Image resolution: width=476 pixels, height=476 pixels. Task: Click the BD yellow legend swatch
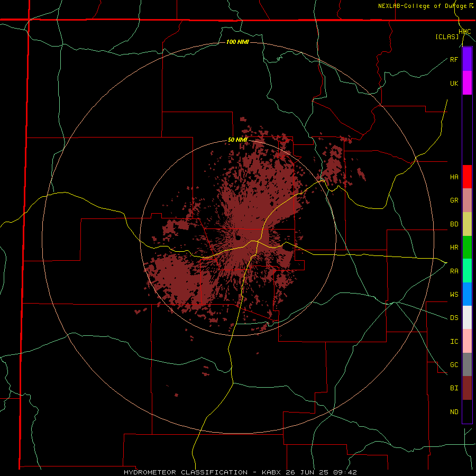pyautogui.click(x=467, y=224)
